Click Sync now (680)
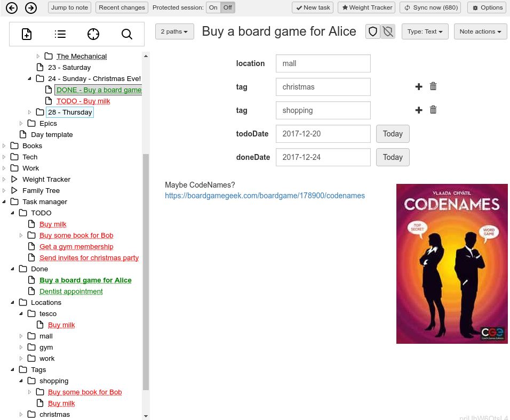The width and height of the screenshot is (510, 420). [x=431, y=7]
